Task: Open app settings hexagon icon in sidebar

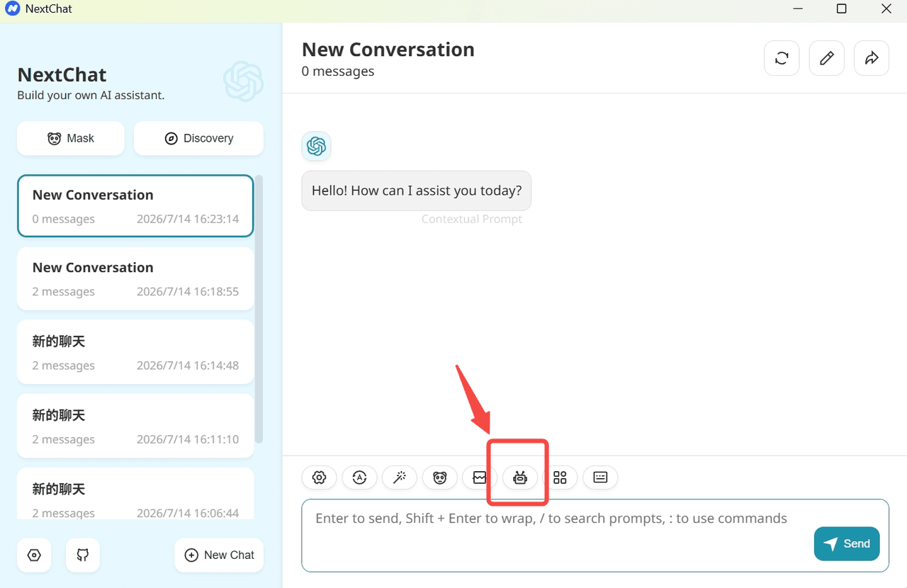Action: click(34, 555)
